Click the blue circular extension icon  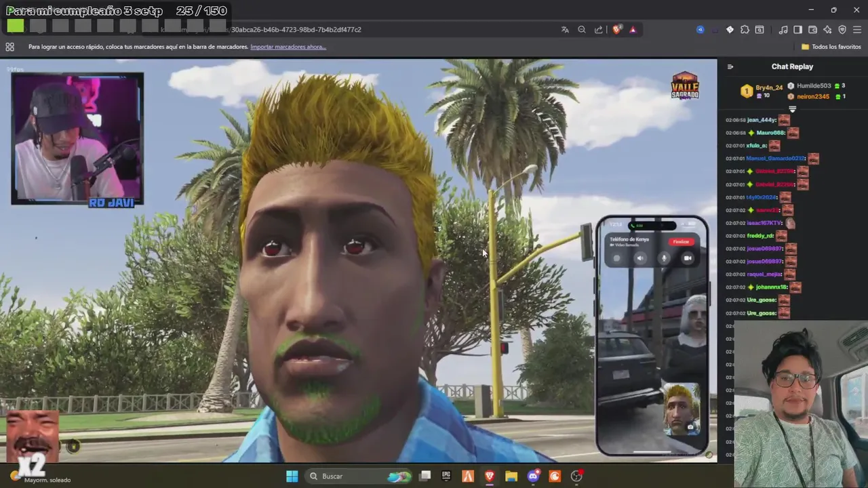coord(701,30)
